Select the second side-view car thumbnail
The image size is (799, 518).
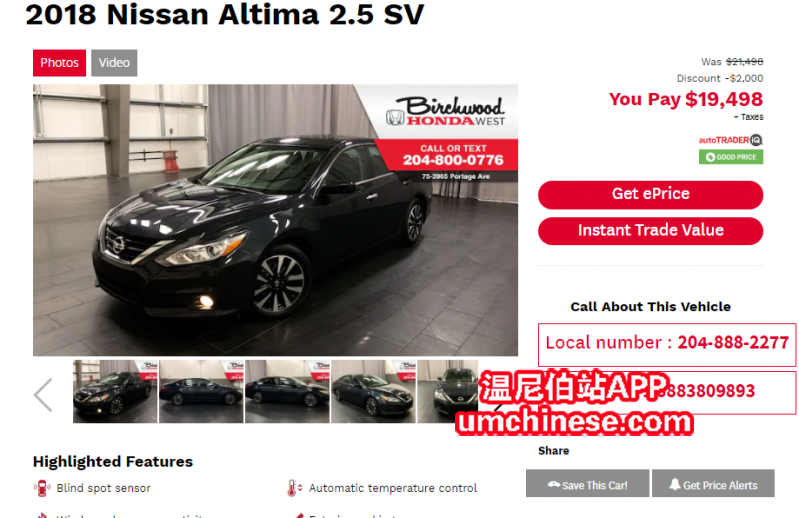click(x=201, y=391)
